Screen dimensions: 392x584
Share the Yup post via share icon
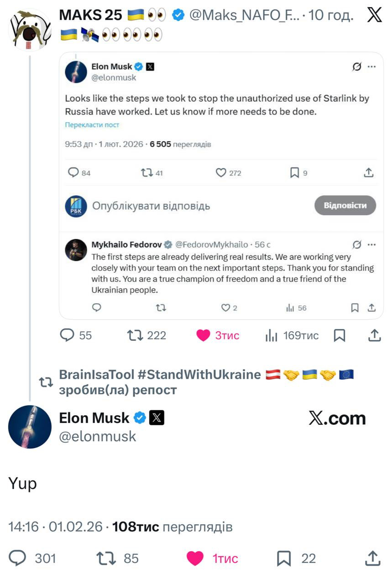[x=373, y=558]
